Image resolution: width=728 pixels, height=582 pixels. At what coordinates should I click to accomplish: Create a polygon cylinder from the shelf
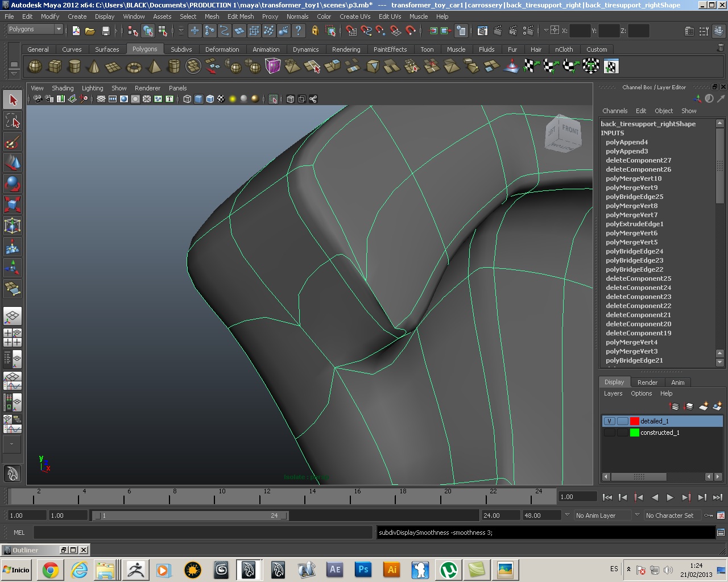pyautogui.click(x=74, y=67)
